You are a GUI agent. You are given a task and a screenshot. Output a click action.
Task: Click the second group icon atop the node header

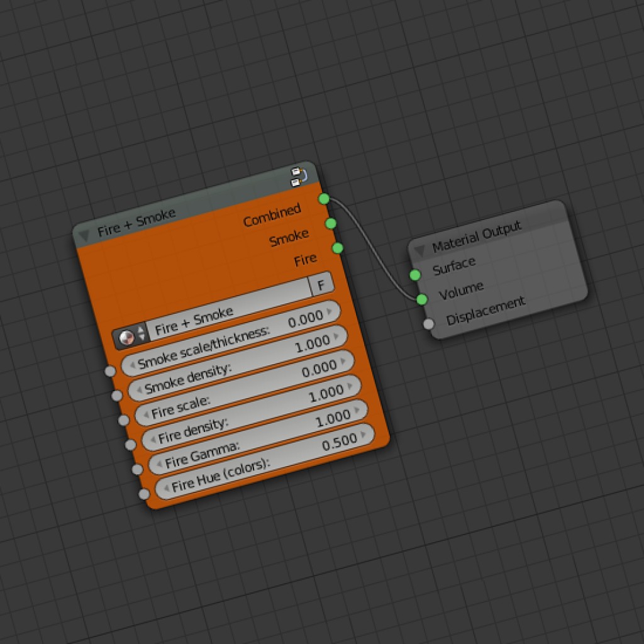296,183
